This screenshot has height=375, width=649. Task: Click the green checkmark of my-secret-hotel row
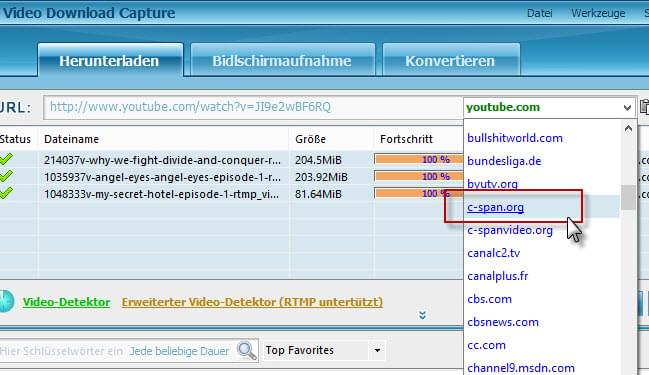tap(6, 193)
